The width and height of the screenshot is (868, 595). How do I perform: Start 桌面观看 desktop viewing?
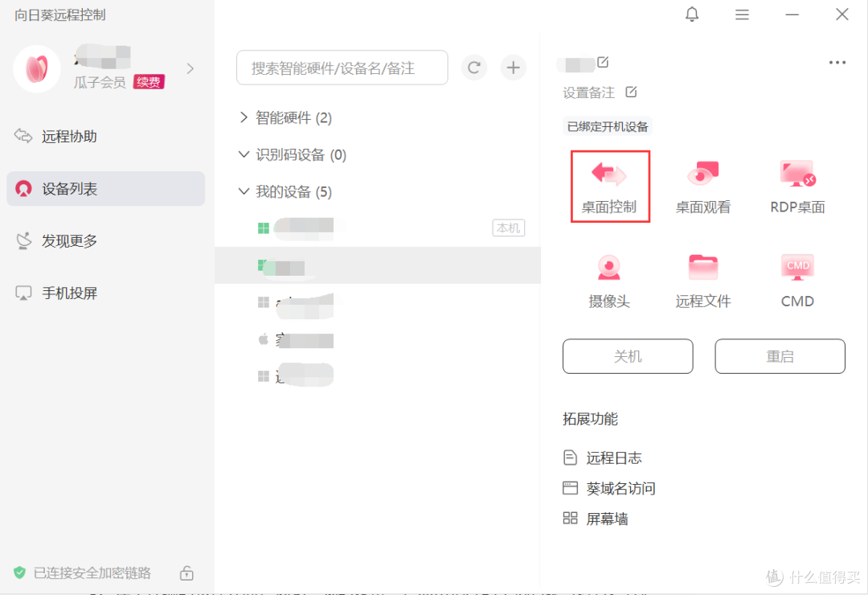click(x=703, y=187)
